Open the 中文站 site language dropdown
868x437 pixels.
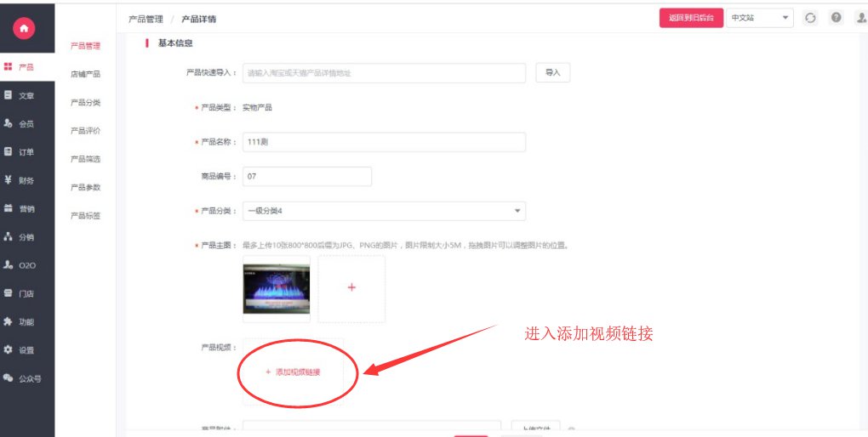click(759, 18)
